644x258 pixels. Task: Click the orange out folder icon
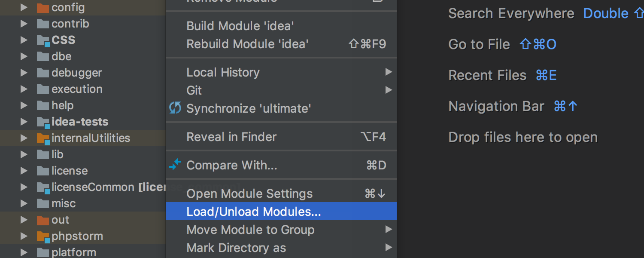point(43,220)
